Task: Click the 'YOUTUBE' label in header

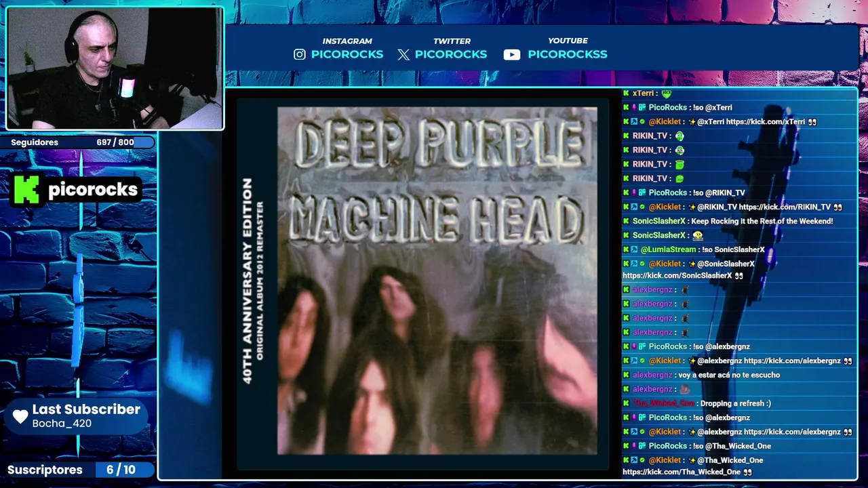Action: [x=568, y=41]
